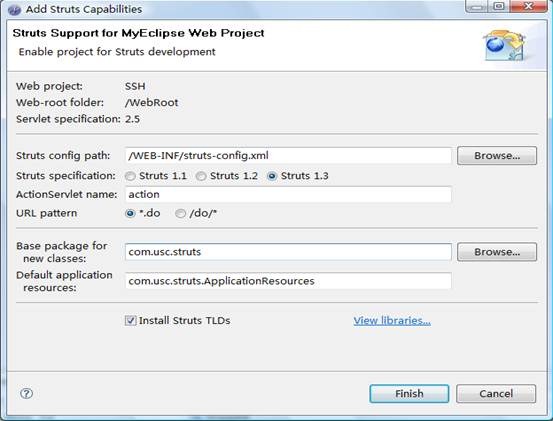553x421 pixels.
Task: Browse for base package for new classes
Action: (x=497, y=252)
